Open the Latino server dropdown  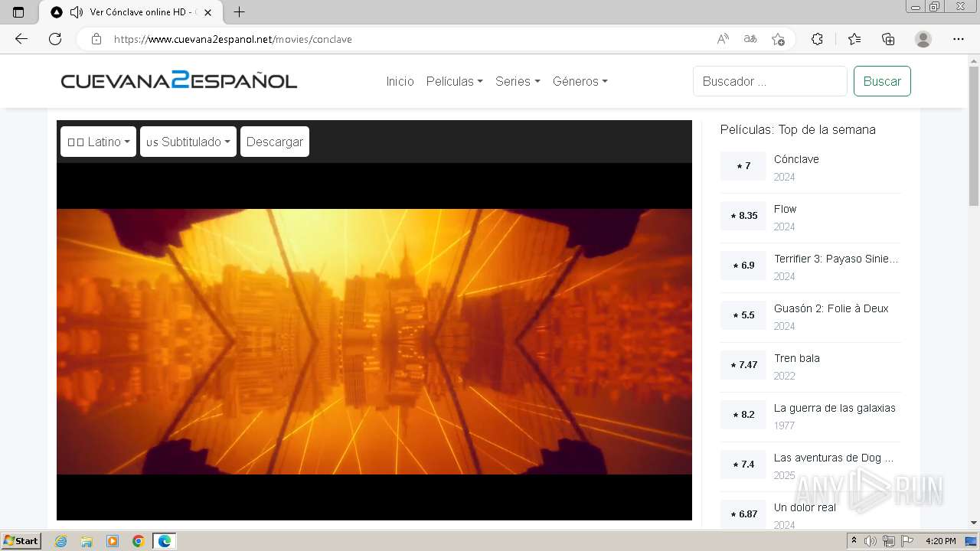(x=98, y=142)
